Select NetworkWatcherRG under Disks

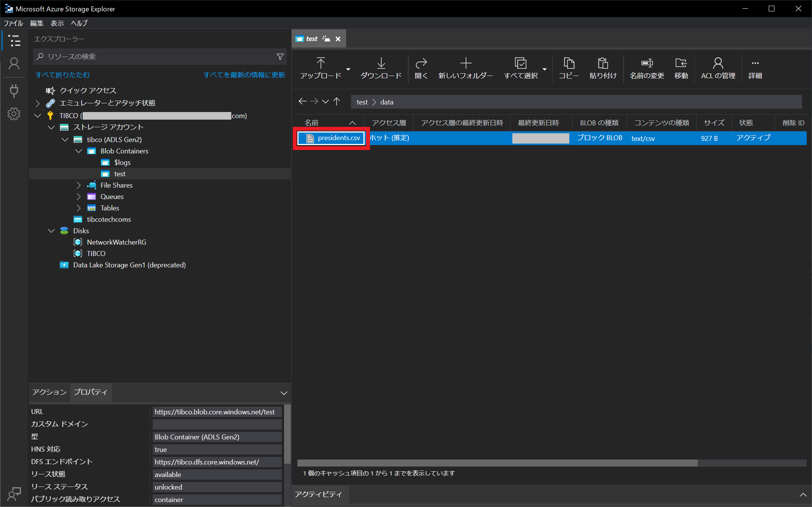click(116, 242)
